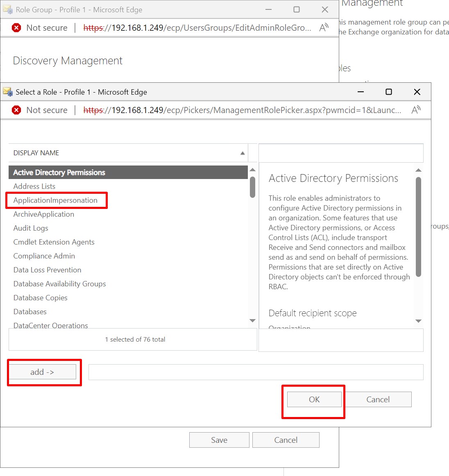Click the DISPLAY NAME column header
Viewport: 449px width, 476px height.
coord(128,153)
